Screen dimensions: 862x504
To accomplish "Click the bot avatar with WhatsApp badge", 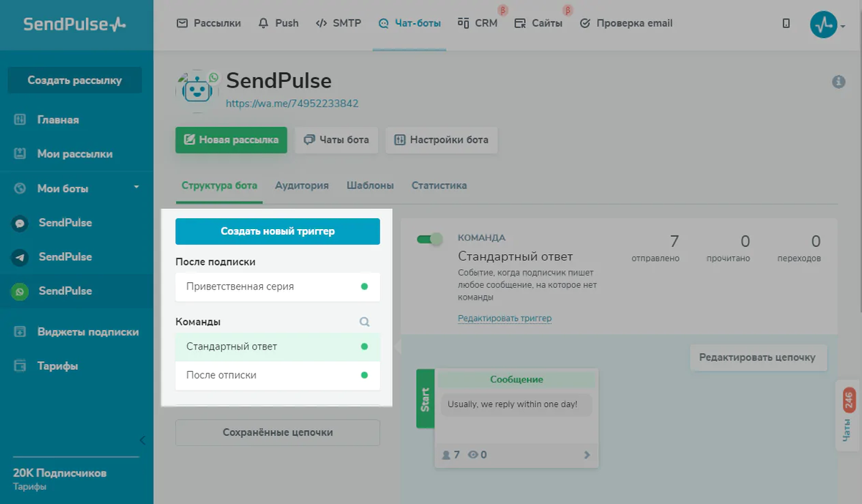I will pyautogui.click(x=197, y=91).
